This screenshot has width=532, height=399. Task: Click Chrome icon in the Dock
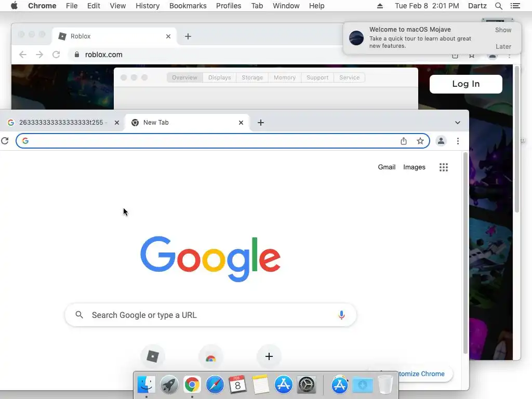coord(192,385)
